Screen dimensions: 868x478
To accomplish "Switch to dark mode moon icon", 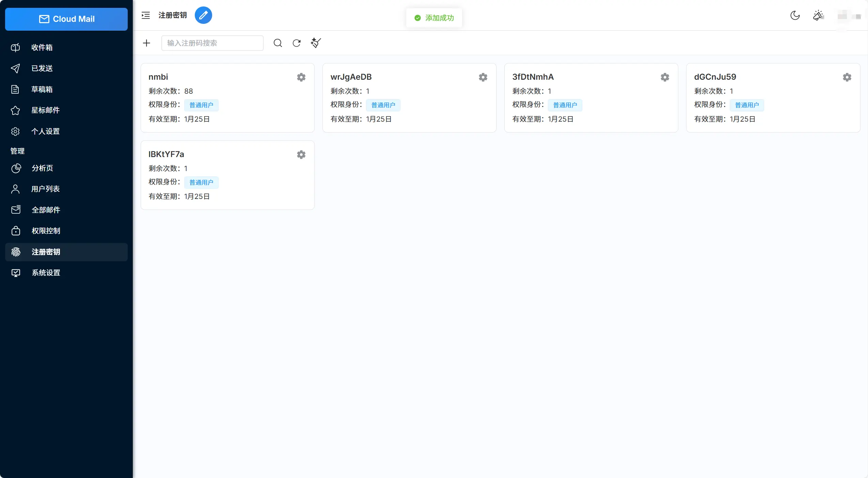I will point(795,15).
